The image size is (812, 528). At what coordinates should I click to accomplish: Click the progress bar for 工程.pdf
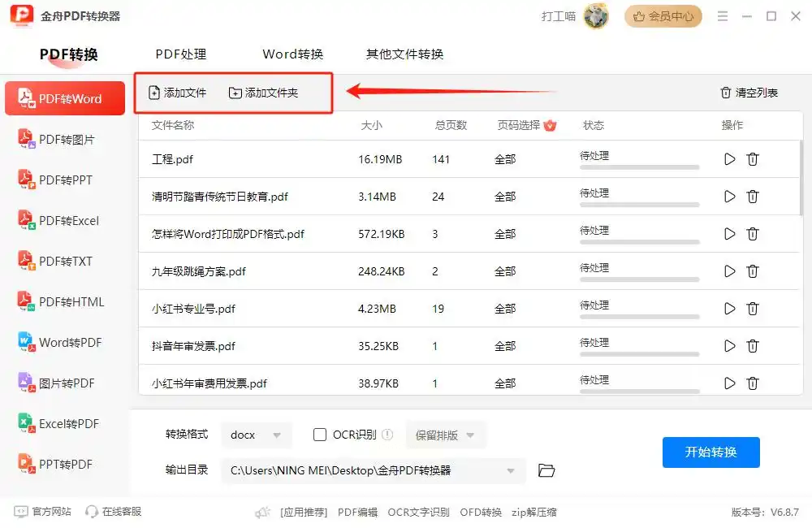640,167
